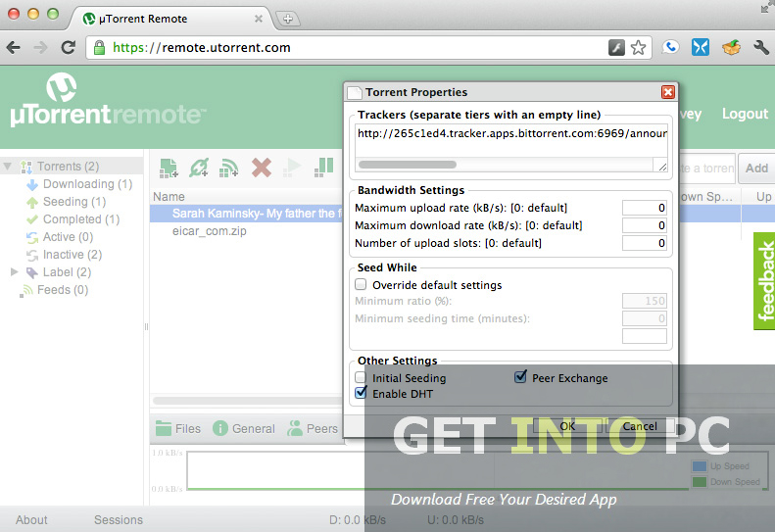
Task: Remove torrent with the red X icon
Action: pos(262,169)
